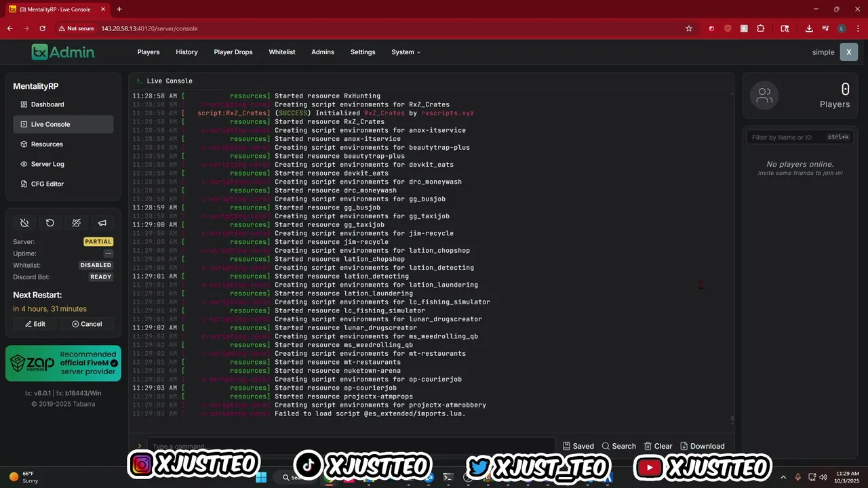Image resolution: width=868 pixels, height=488 pixels.
Task: Click the DISABLED whitelist badge
Action: [96, 266]
